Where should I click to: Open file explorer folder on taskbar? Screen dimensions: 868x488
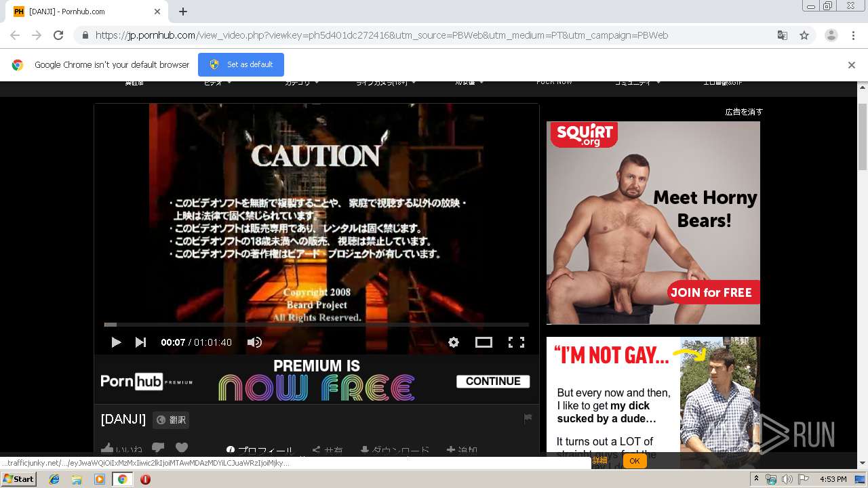tap(77, 479)
